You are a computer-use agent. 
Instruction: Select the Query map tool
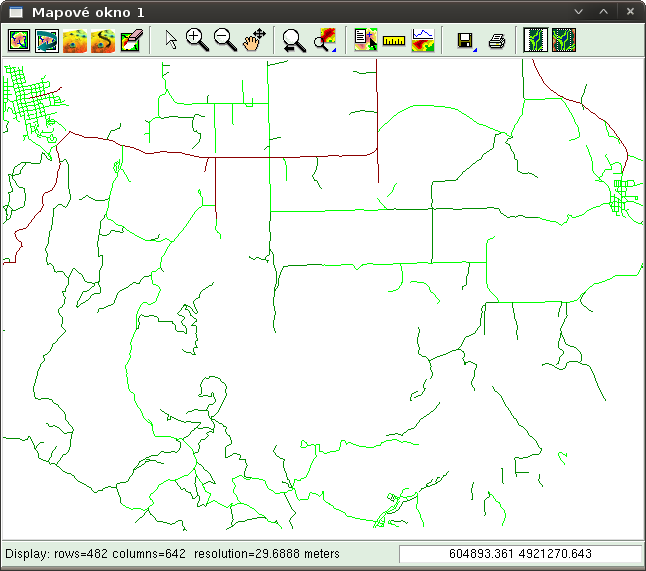pos(366,40)
